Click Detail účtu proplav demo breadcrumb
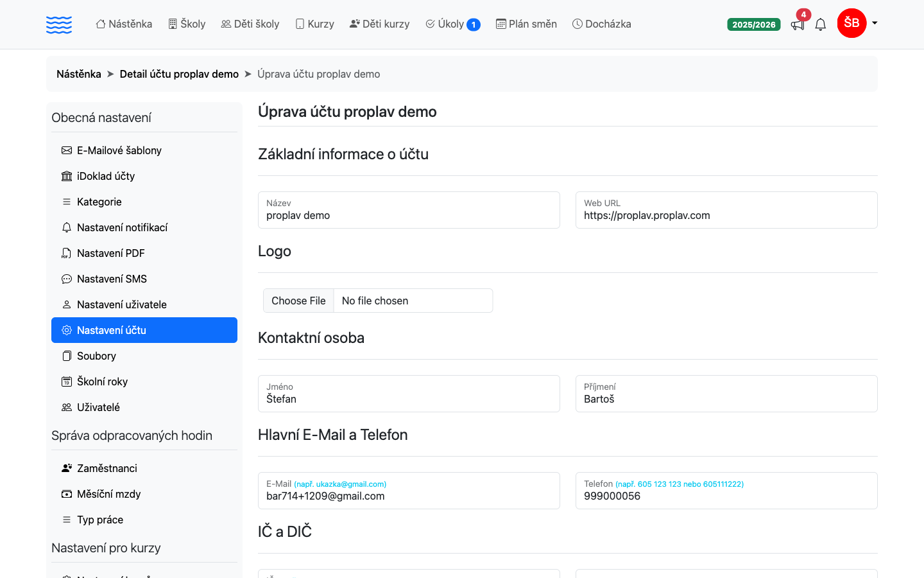 (x=179, y=74)
